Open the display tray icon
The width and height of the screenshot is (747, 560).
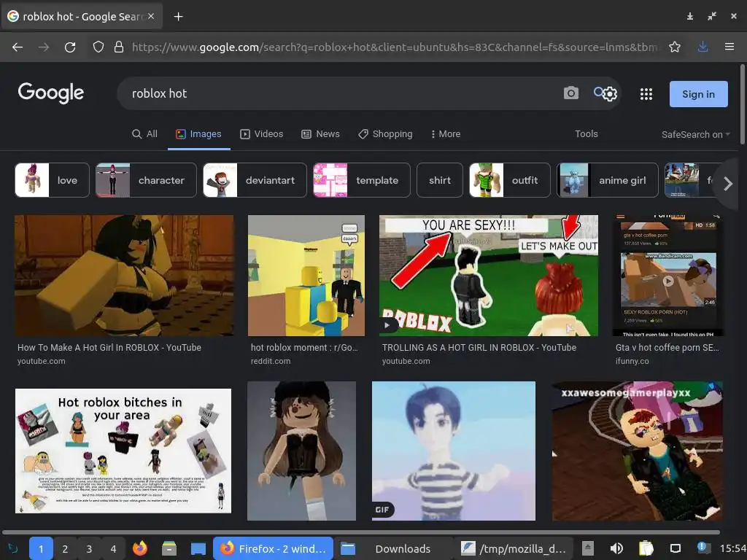coord(675,548)
